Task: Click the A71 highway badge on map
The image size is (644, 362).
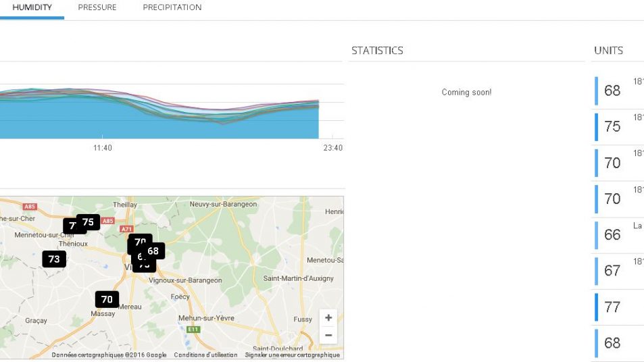Action: pyautogui.click(x=127, y=229)
